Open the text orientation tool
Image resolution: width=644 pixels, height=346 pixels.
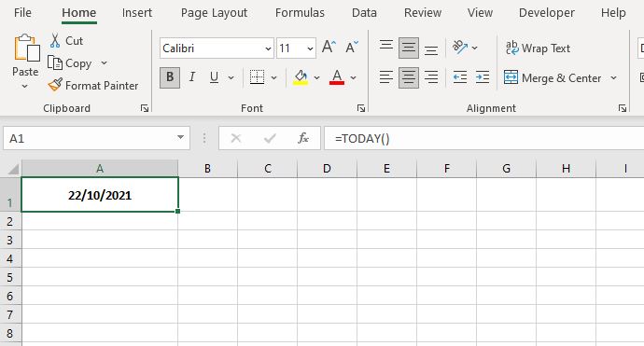coord(460,48)
